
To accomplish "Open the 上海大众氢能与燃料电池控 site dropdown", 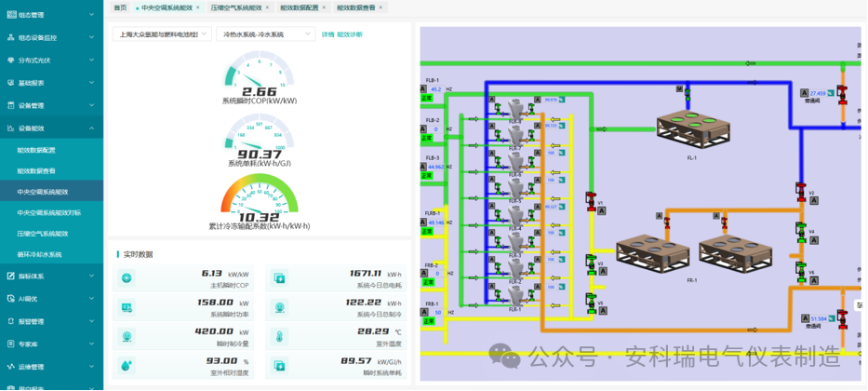I will click(x=162, y=34).
